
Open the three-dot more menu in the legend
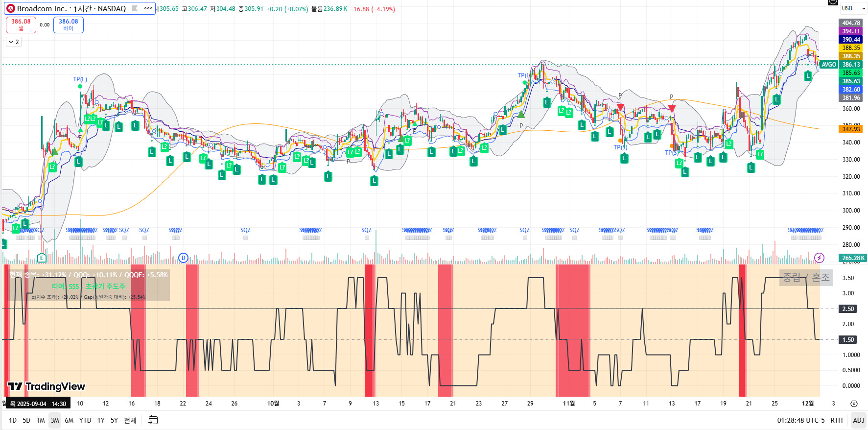pos(148,8)
